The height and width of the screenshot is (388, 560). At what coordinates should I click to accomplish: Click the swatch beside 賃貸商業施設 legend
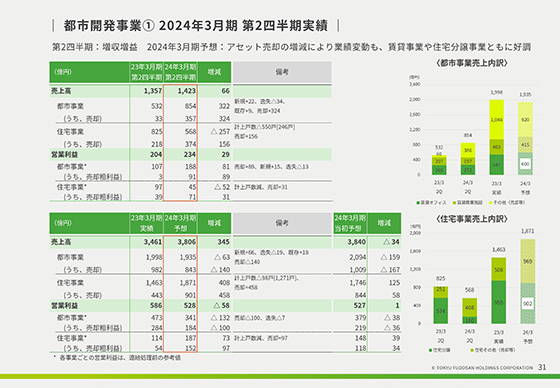pos(454,203)
